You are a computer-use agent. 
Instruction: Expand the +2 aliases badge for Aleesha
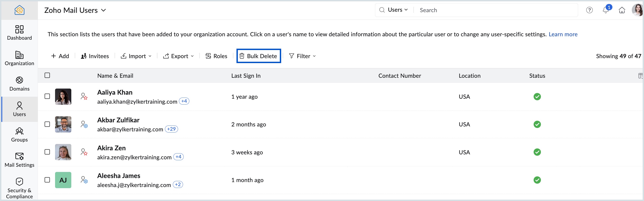pos(178,185)
